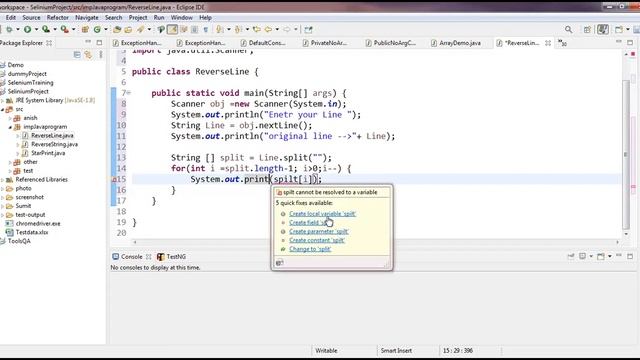
Task: Show hidden editor tabs overflow list
Action: tap(562, 42)
